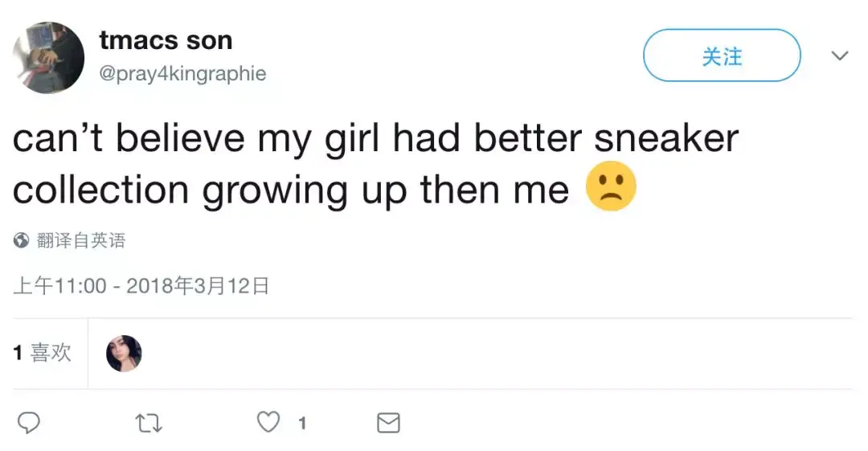Click the sad face emoji in the tweet
This screenshot has height=451, width=868.
pyautogui.click(x=611, y=189)
